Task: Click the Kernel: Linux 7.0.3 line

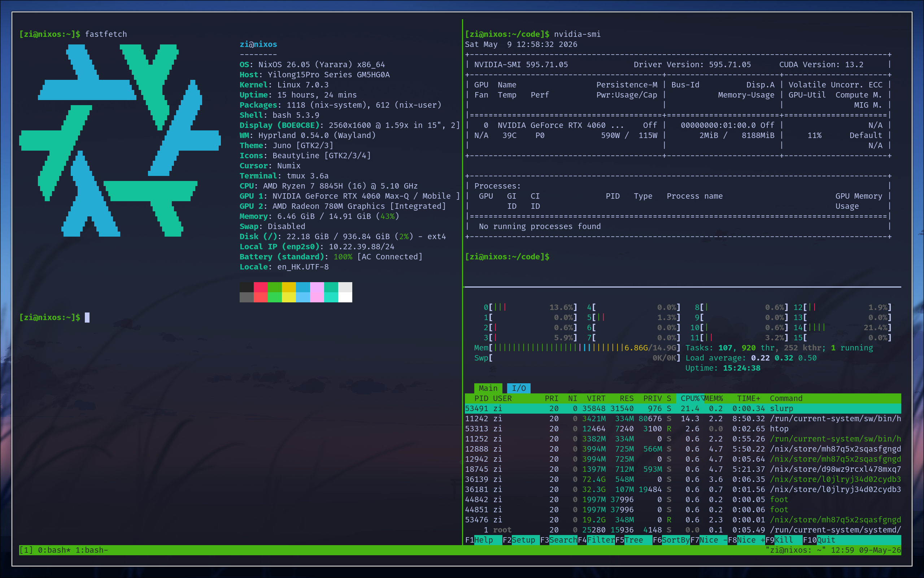Action: coord(284,85)
